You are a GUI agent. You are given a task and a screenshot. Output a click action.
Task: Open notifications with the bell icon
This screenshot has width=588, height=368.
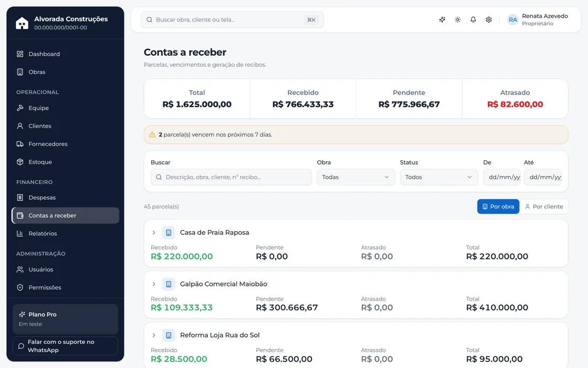point(473,19)
